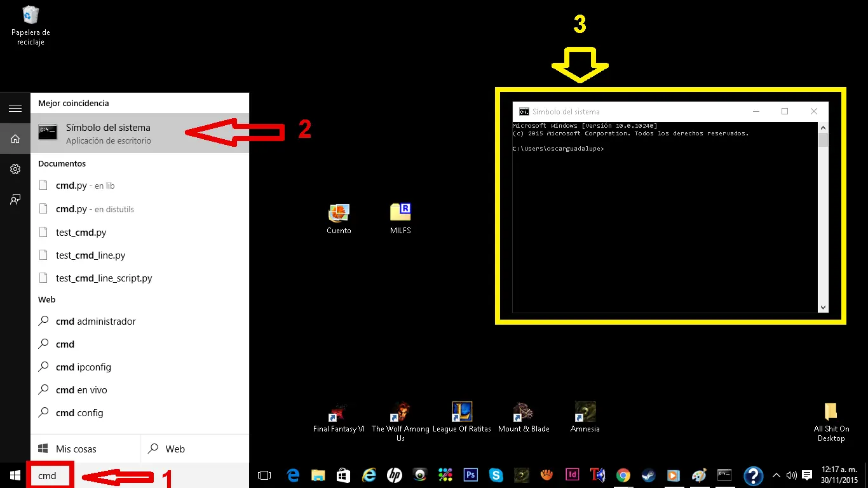Open the eye-shaped taskbar icon
Image resolution: width=868 pixels, height=488 pixels.
[420, 475]
